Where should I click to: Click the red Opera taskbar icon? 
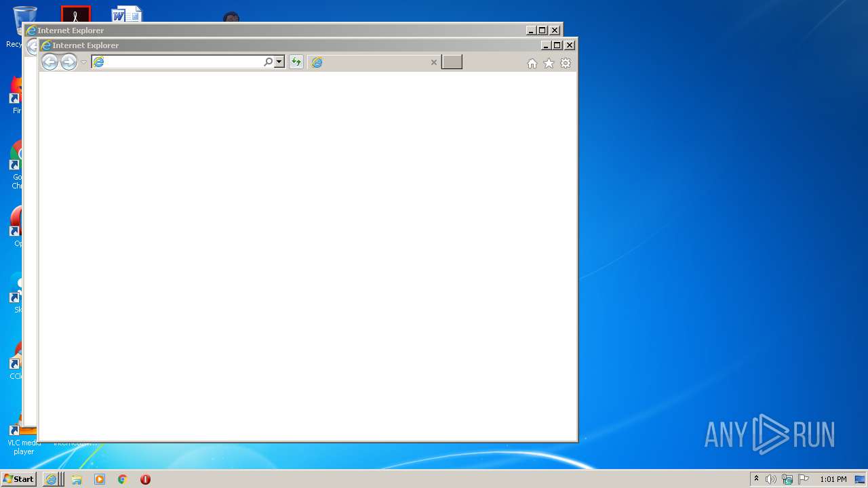click(145, 479)
